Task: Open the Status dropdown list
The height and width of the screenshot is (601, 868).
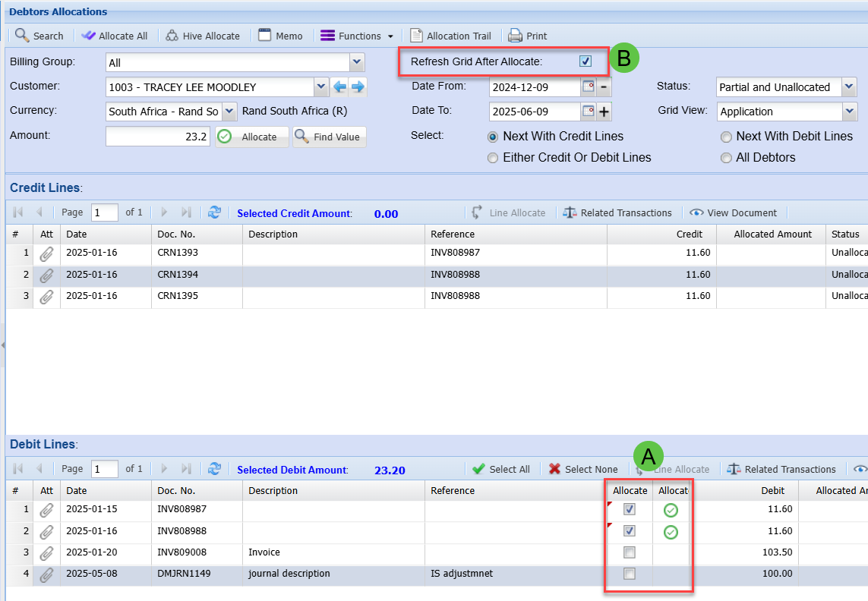Action: [849, 87]
